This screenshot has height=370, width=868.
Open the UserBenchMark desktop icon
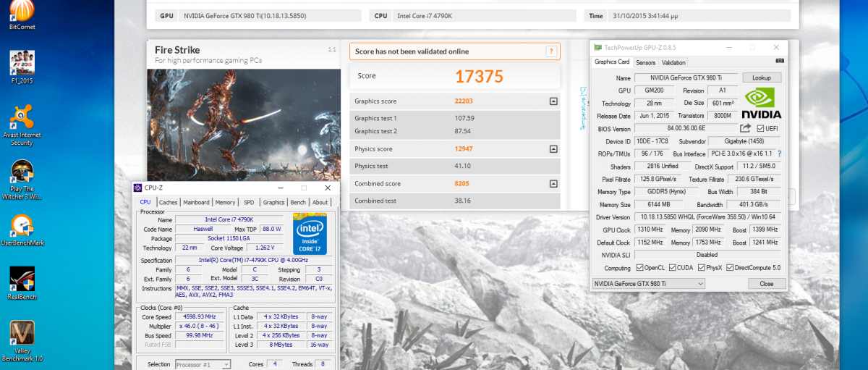tap(22, 230)
